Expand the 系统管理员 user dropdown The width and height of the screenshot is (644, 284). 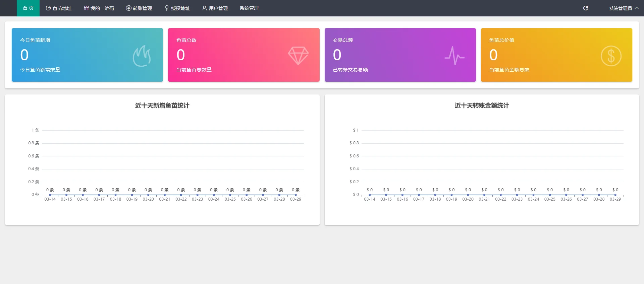[x=620, y=8]
